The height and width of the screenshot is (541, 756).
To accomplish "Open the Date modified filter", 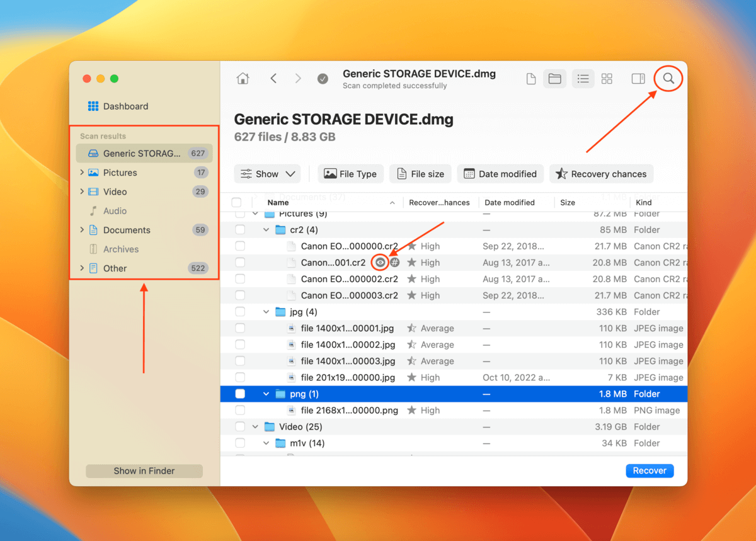I will [x=500, y=174].
